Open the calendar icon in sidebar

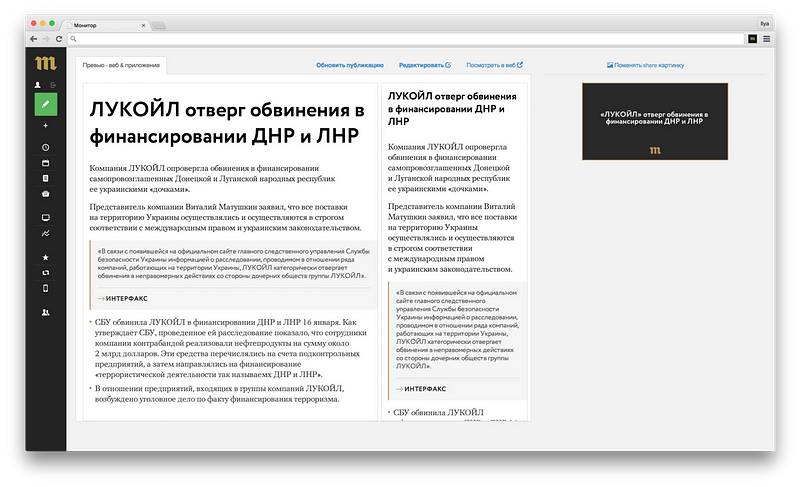pos(45,163)
